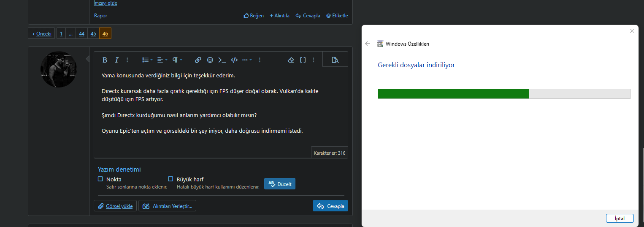Expand more options after the insert dropdown
644x227 pixels.
tap(260, 60)
